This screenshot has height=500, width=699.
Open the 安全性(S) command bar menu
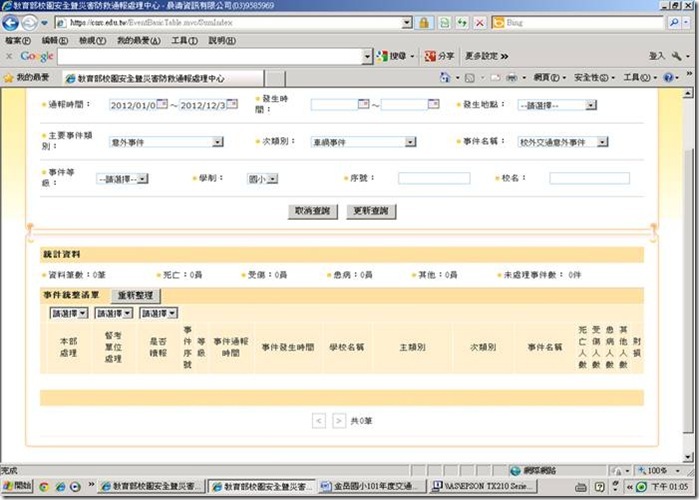594,78
